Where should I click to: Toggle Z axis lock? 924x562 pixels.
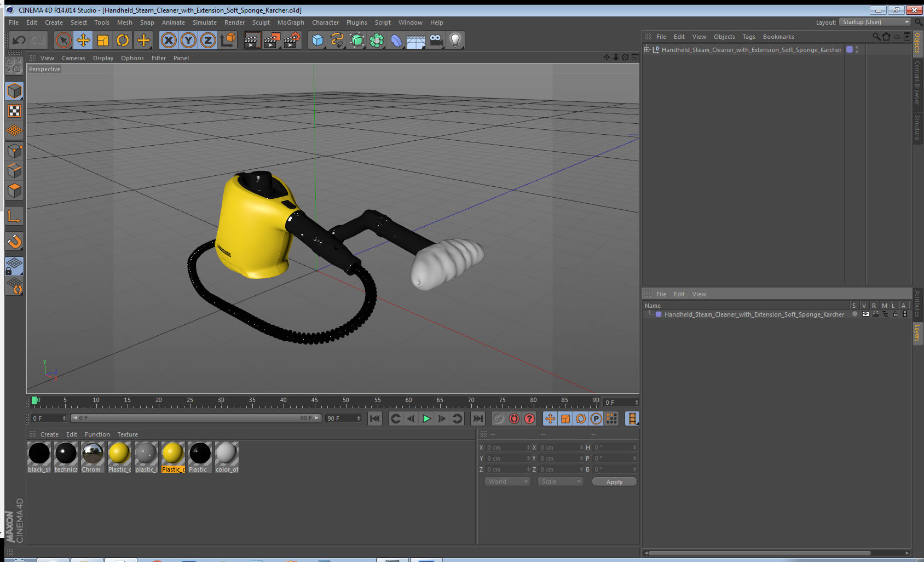point(208,40)
